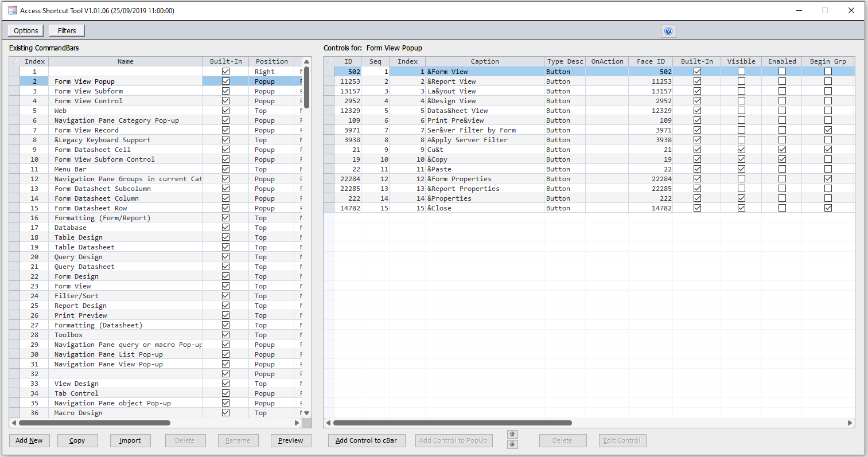Click the Face ID column header

(x=651, y=61)
